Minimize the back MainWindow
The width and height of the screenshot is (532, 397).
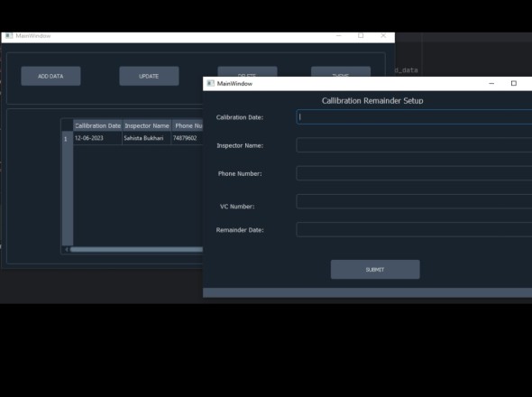(x=339, y=36)
